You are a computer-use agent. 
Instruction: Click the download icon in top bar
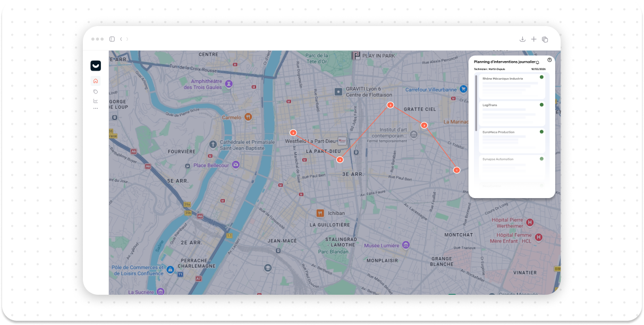522,39
